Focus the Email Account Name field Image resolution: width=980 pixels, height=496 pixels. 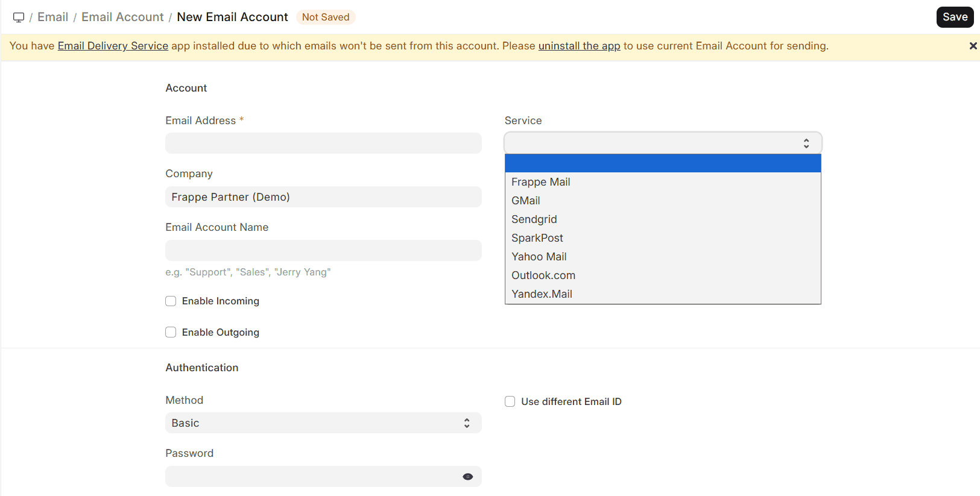point(323,251)
